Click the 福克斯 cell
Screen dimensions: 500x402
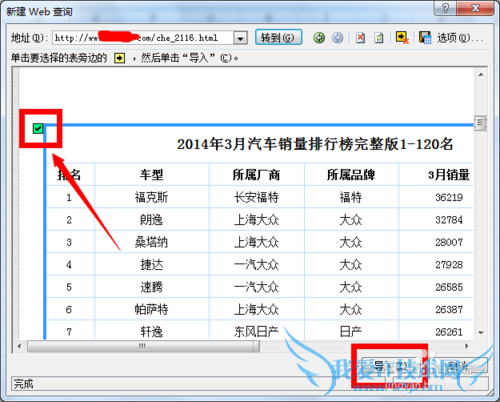[x=152, y=197]
